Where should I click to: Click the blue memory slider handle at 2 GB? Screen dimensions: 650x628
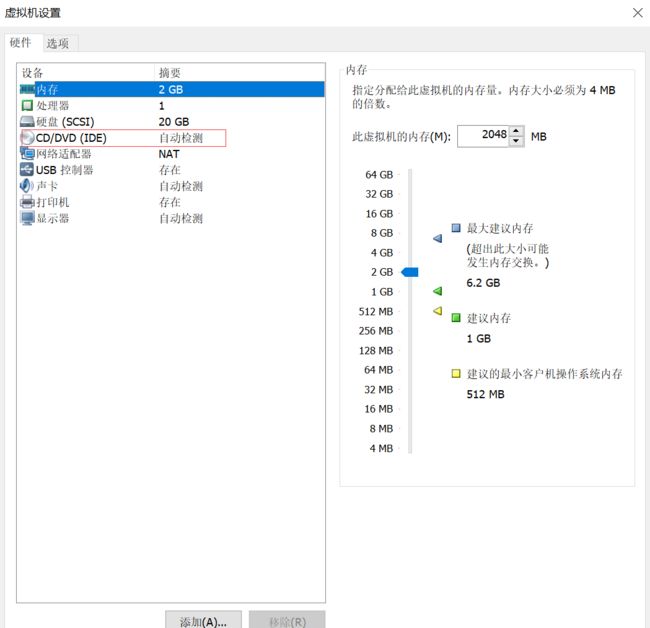coord(409,272)
